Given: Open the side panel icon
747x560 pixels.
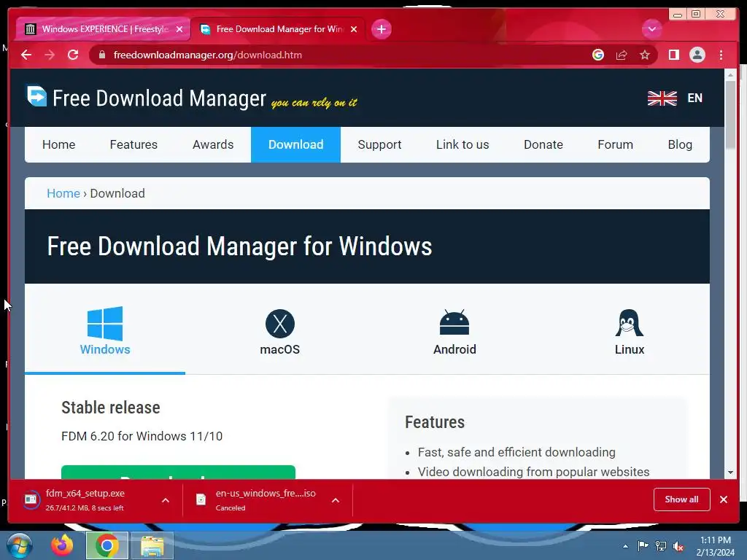Looking at the screenshot, I should pos(673,55).
